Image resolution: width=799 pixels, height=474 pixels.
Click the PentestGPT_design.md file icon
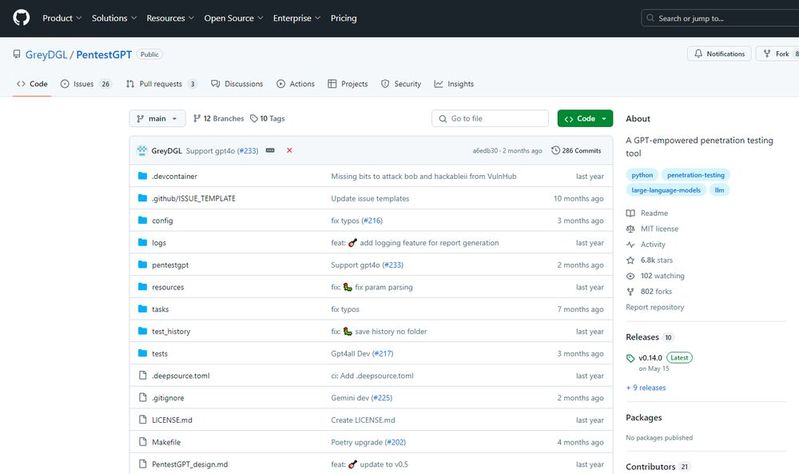point(143,464)
